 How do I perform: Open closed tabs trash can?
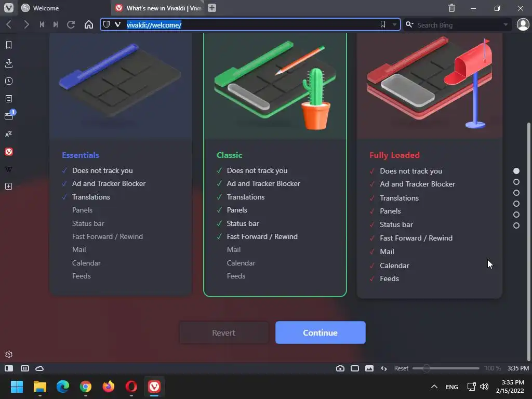click(x=451, y=8)
